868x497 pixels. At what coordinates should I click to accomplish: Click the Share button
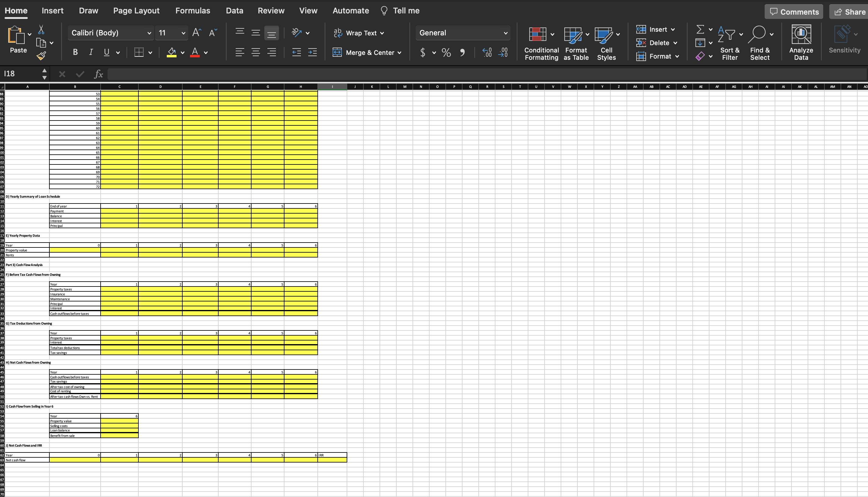pyautogui.click(x=849, y=12)
